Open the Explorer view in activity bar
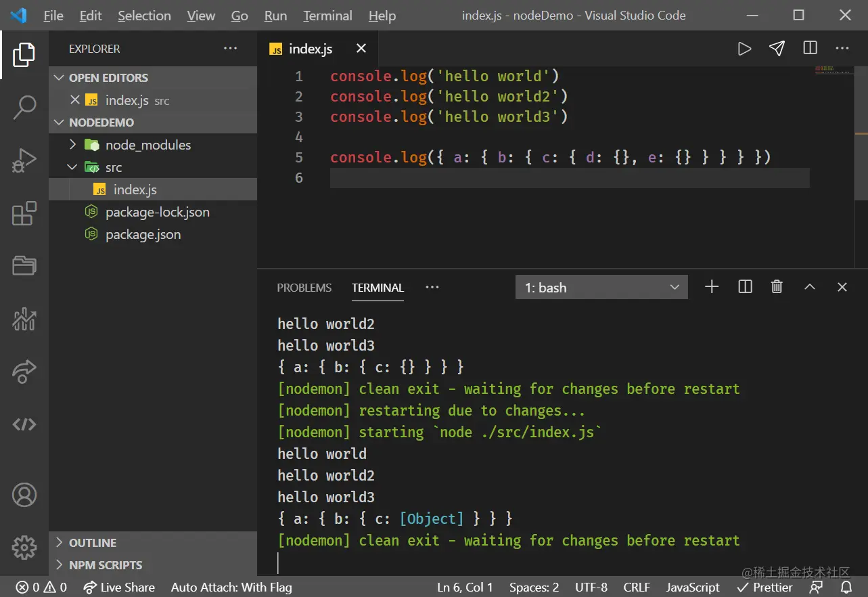This screenshot has height=597, width=868. pos(24,55)
